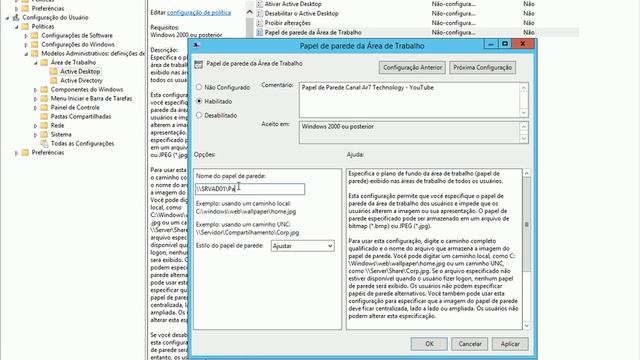Click the Painel de Controle folder icon
Screen dimensions: 640x360
coord(44,107)
